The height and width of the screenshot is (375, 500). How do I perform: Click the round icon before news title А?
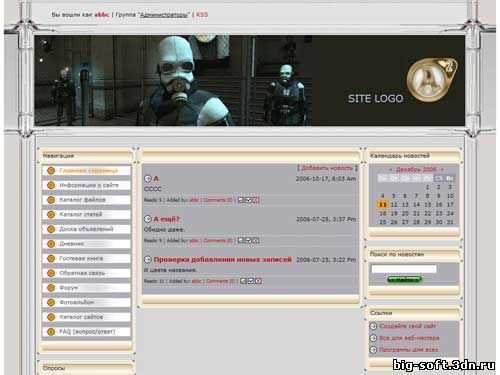coord(148,179)
